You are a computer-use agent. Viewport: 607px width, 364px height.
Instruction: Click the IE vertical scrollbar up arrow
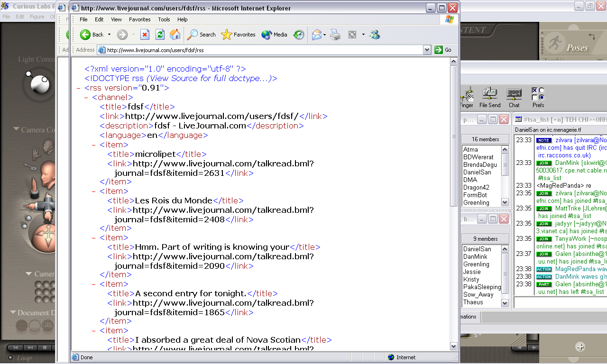click(x=454, y=62)
